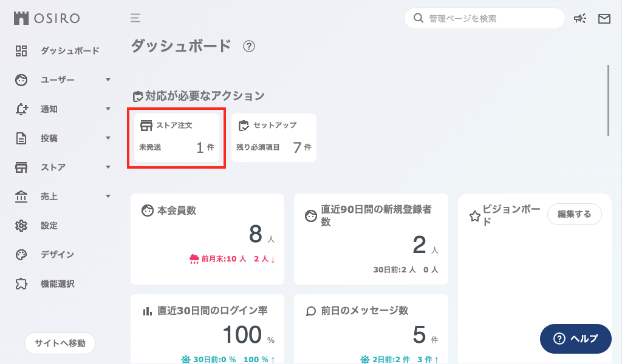Toggle the hamburger sidebar menu icon

pyautogui.click(x=135, y=18)
